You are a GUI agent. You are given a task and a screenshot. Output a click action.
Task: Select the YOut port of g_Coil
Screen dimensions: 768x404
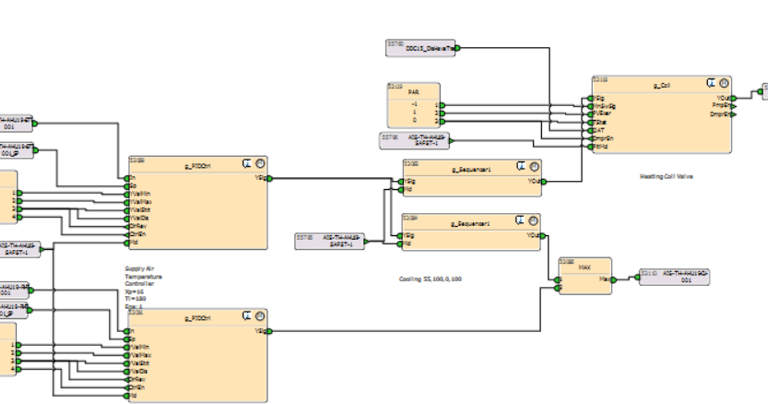(734, 98)
